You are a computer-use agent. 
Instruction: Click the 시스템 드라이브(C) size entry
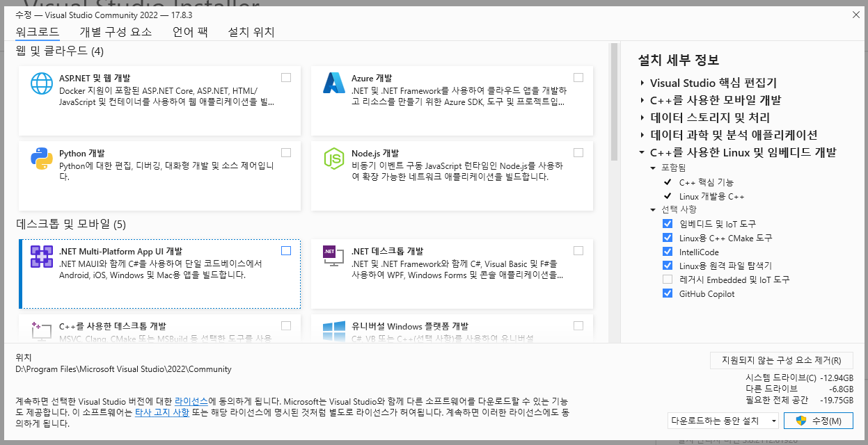(x=799, y=378)
